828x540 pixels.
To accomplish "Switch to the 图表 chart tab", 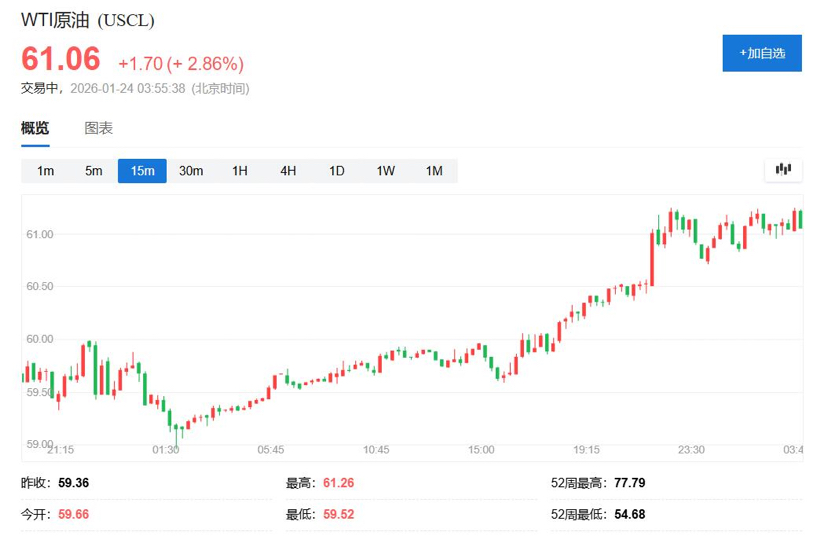I will pyautogui.click(x=99, y=128).
